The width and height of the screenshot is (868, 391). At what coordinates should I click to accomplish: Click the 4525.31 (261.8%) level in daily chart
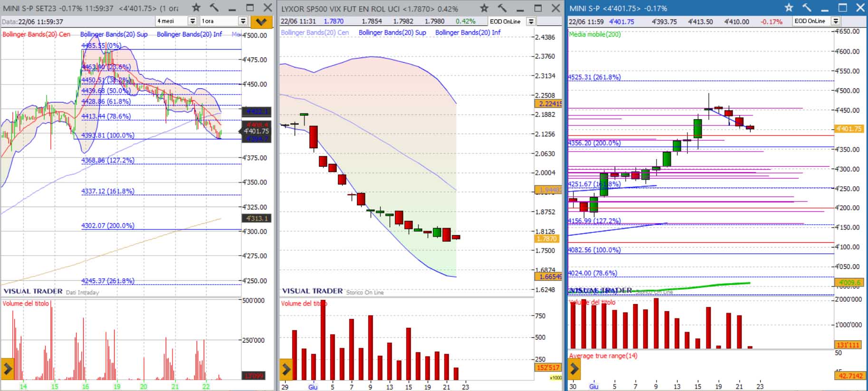coord(594,77)
